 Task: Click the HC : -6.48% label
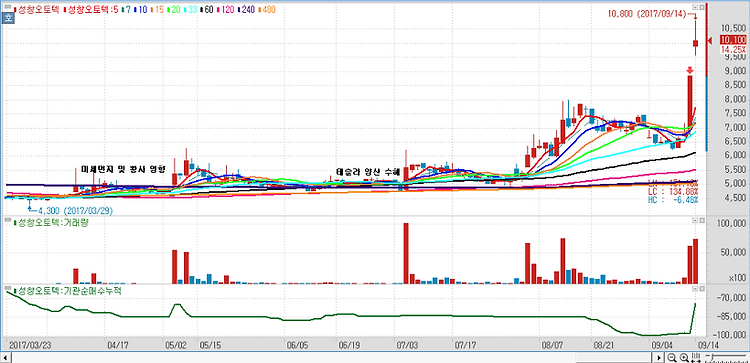(x=672, y=200)
